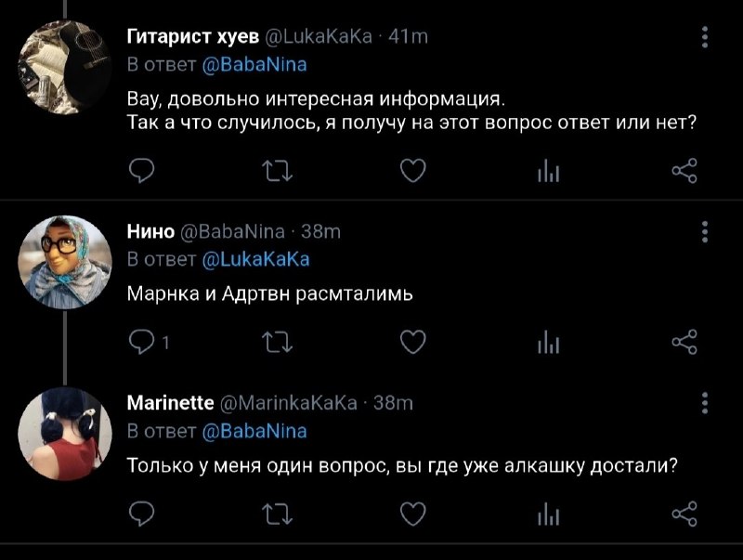View analytics for LukaKaKa's tweet
The height and width of the screenshot is (560, 743).
pyautogui.click(x=549, y=171)
